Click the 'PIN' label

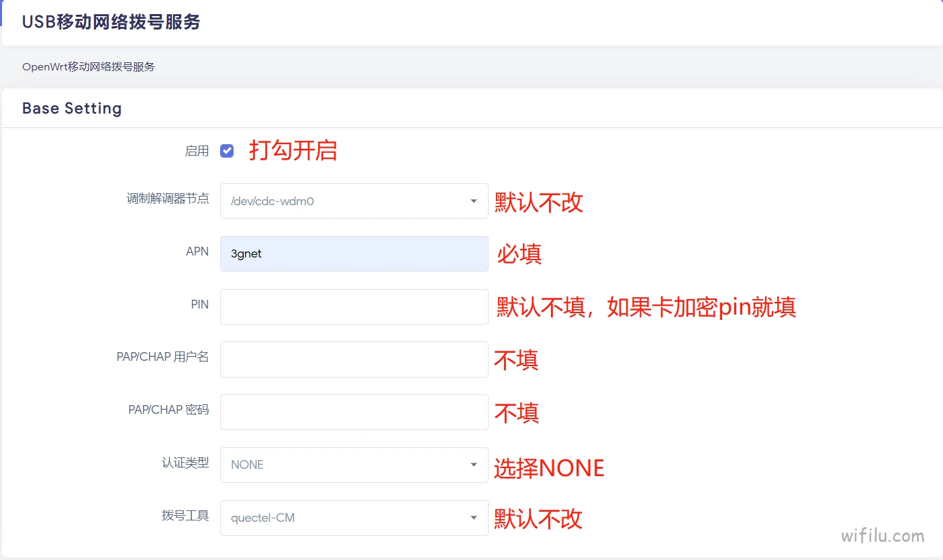click(200, 304)
